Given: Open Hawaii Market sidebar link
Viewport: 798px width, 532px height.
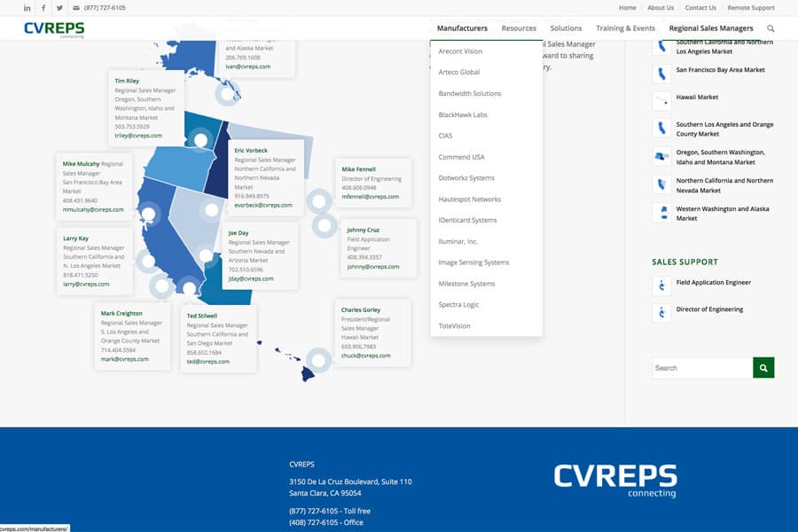Looking at the screenshot, I should (697, 98).
